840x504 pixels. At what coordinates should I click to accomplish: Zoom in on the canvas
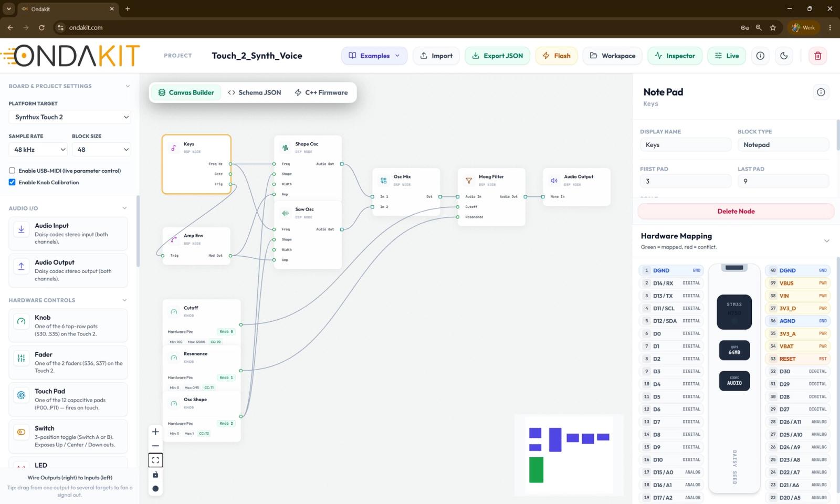pyautogui.click(x=155, y=432)
